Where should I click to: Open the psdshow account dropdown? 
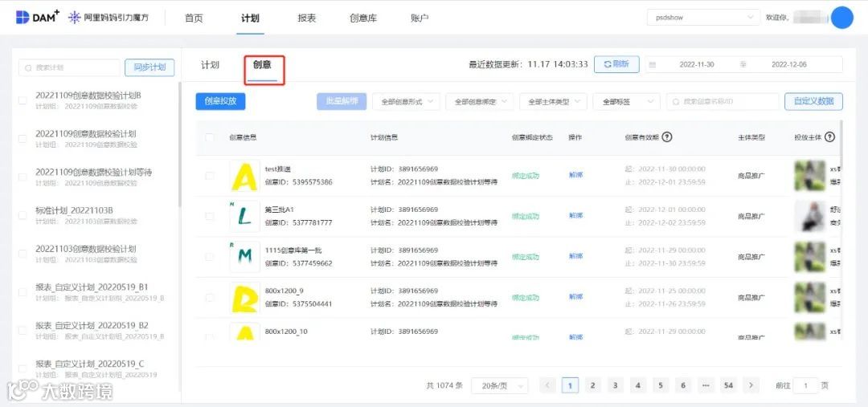pos(703,18)
